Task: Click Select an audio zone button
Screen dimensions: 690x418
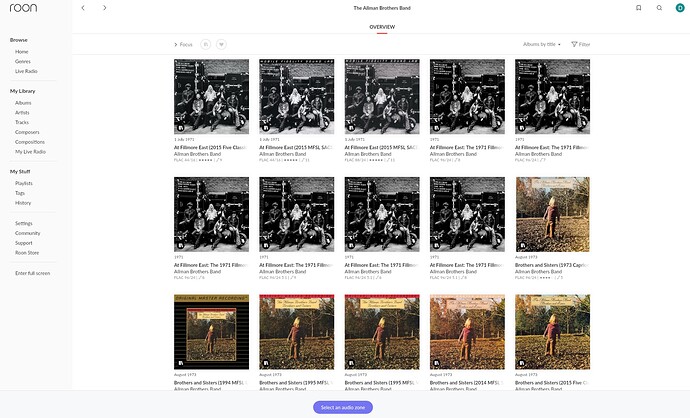Action: point(343,407)
